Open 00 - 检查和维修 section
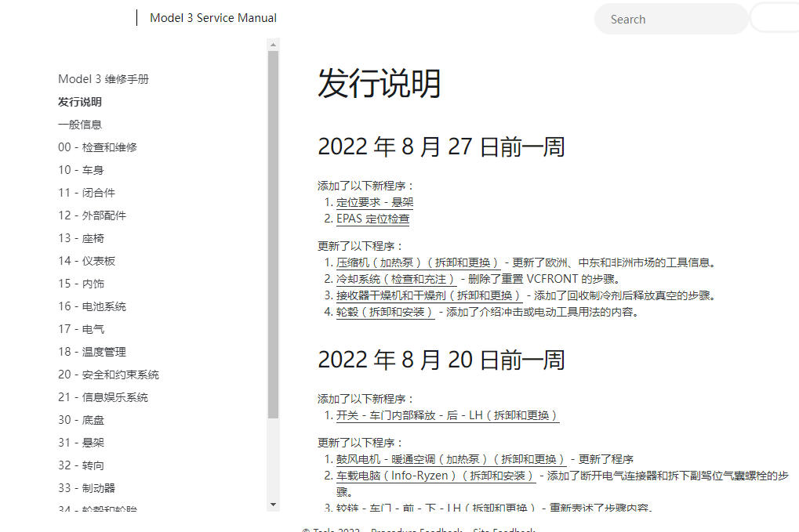This screenshot has width=799, height=532. [x=97, y=147]
